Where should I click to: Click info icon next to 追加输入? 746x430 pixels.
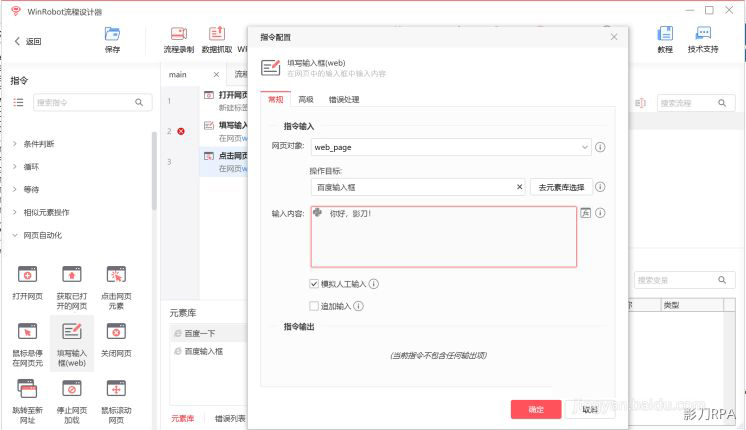[x=359, y=306]
